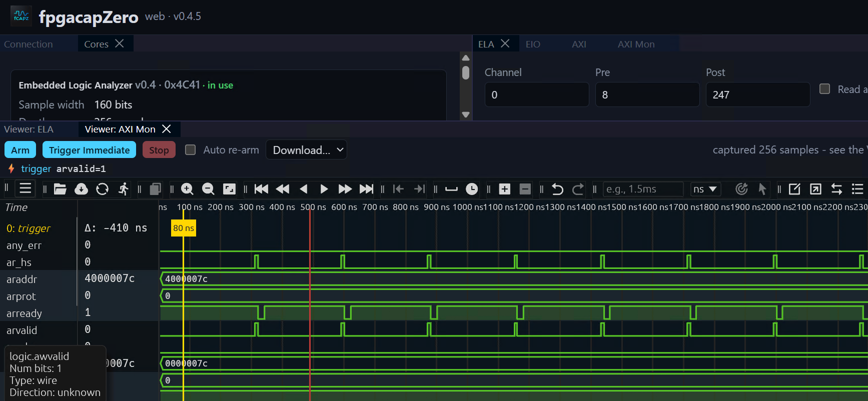Undo the last waveform action
The width and height of the screenshot is (868, 401).
tap(557, 189)
